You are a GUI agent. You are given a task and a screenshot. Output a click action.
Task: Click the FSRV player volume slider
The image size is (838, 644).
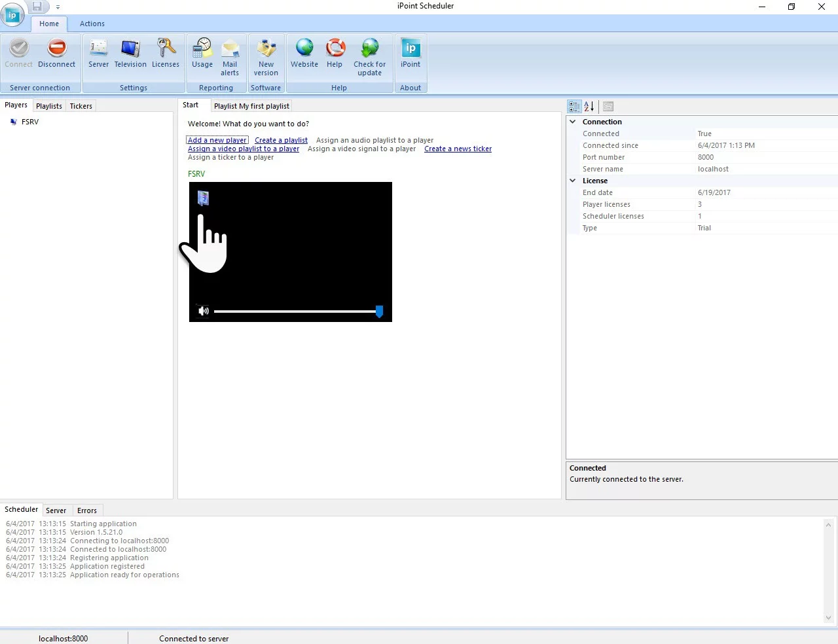tap(296, 312)
